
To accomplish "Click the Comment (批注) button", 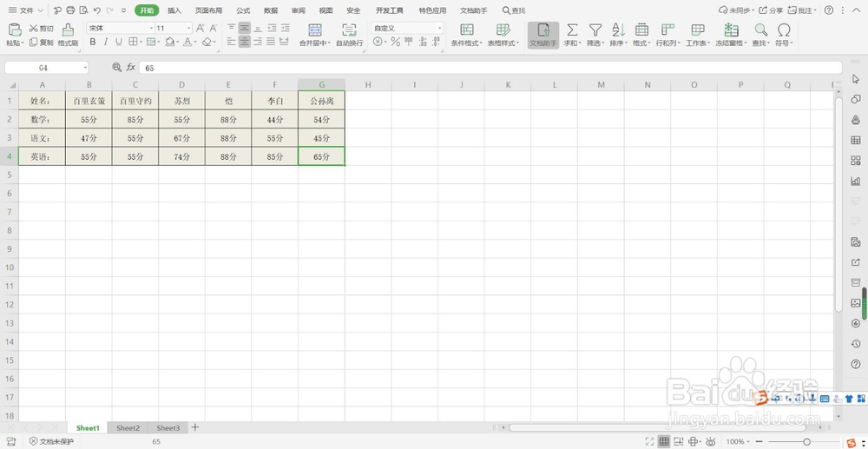I will pyautogui.click(x=802, y=10).
